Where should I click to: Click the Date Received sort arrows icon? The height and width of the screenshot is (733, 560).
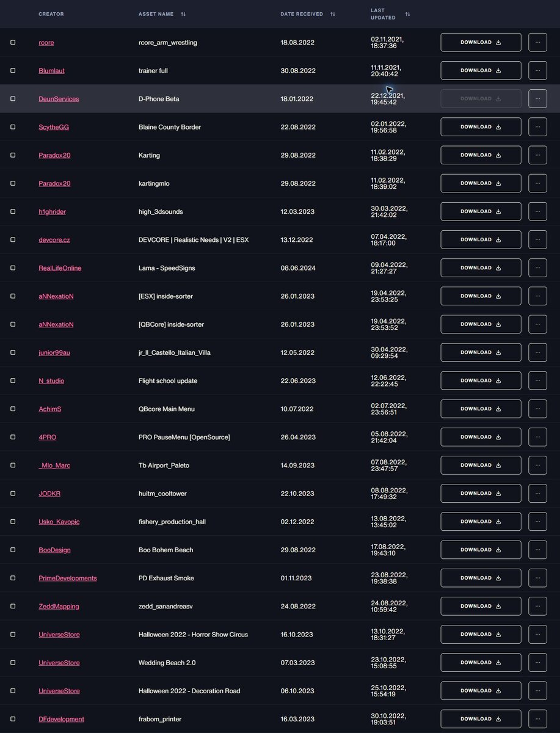tap(333, 14)
